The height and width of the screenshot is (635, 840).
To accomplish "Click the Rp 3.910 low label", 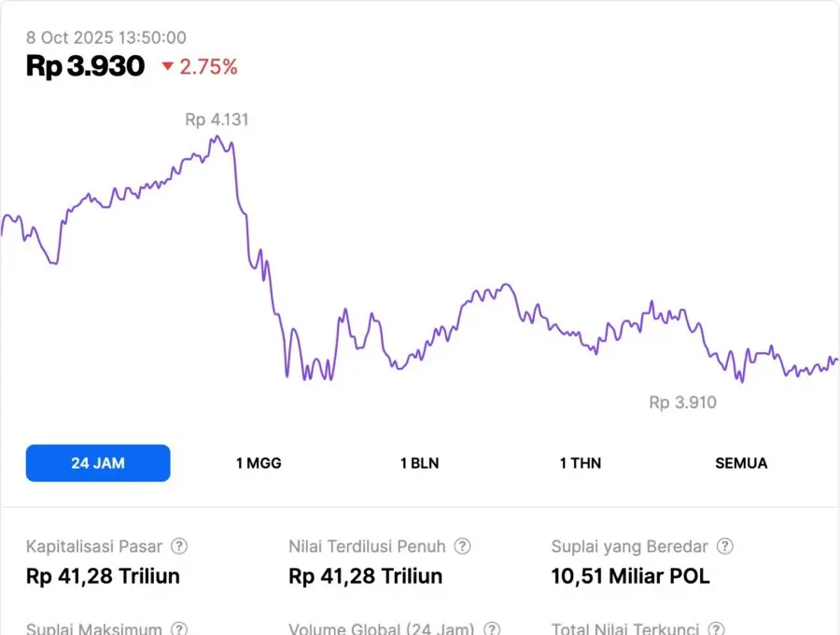I will [683, 402].
